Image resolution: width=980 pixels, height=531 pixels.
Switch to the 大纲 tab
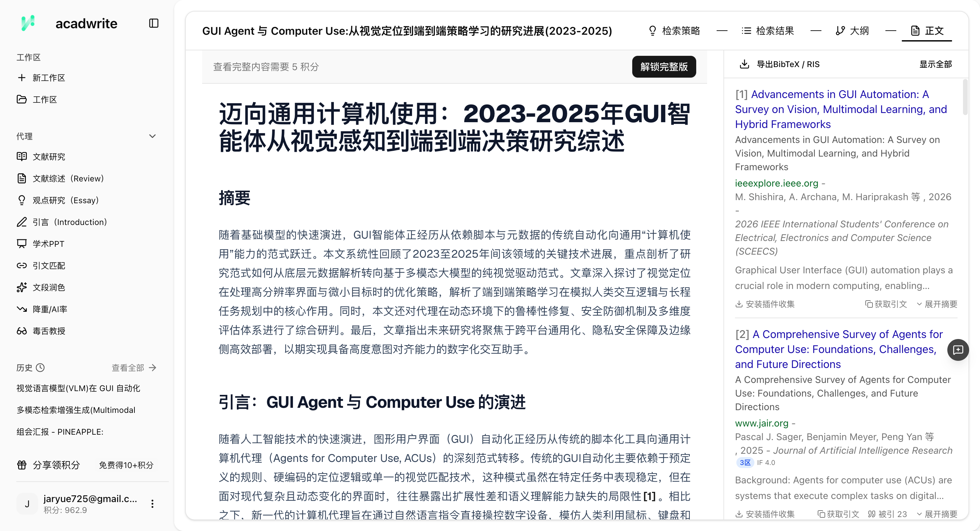pos(852,30)
